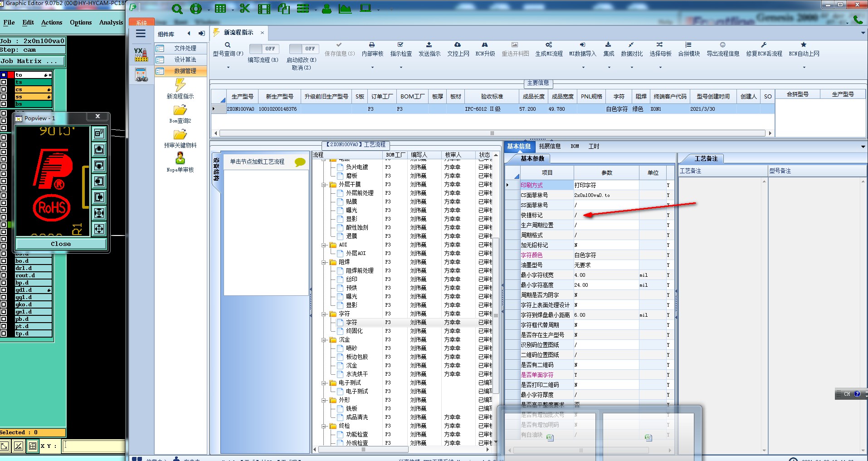Click the hamburger menu icon in left strip
Screen dimensions: 868x461
coord(141,34)
